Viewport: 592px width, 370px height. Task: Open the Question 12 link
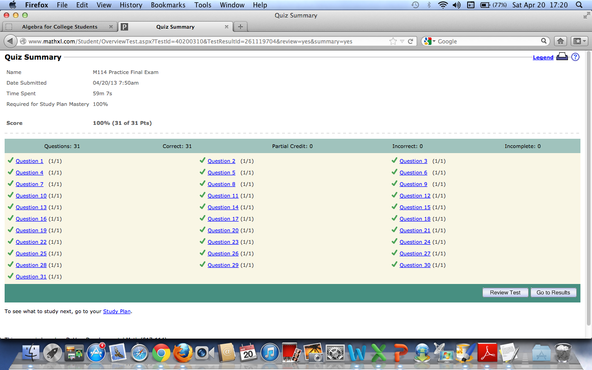[x=415, y=196]
